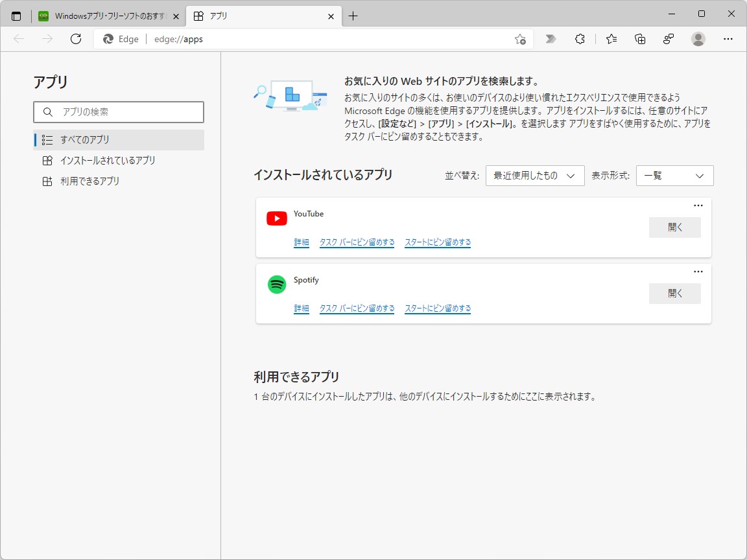Open the Extensions puzzle icon

(579, 39)
